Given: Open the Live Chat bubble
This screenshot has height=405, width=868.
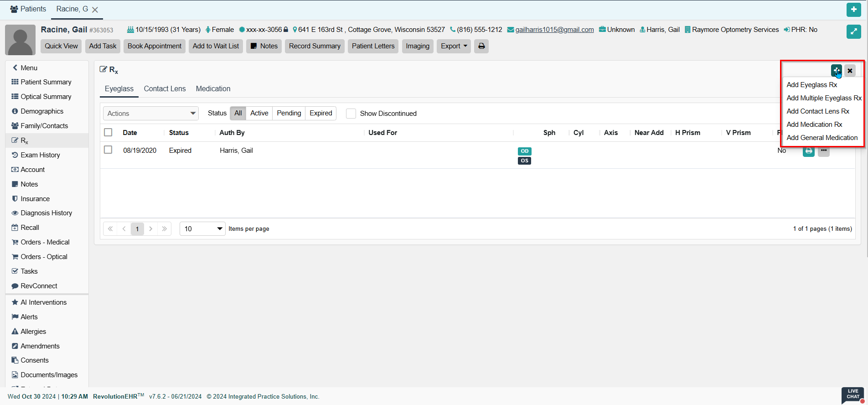Looking at the screenshot, I should click(852, 395).
